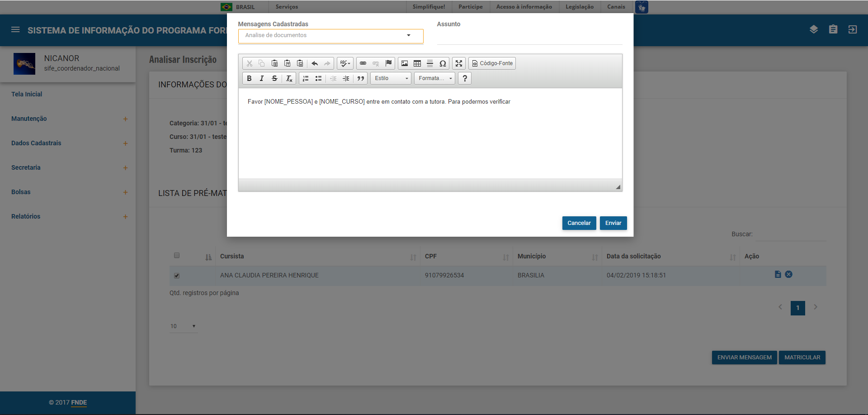Click the layers icon in header
This screenshot has height=415, width=868.
tap(814, 29)
